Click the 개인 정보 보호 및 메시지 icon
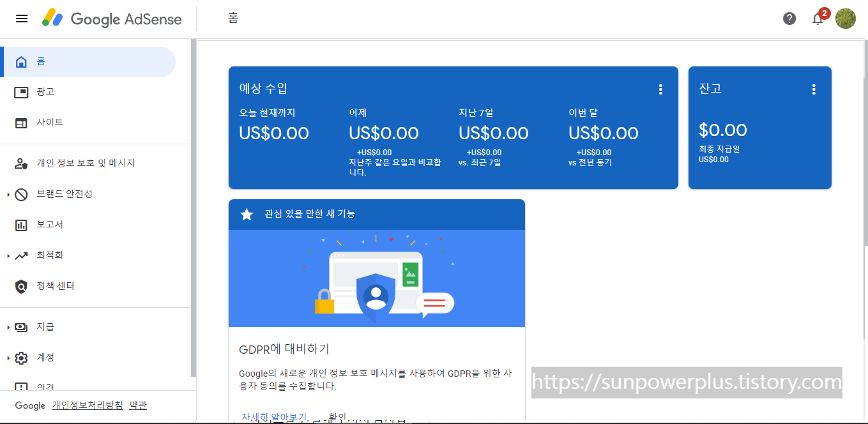868x424 pixels. click(21, 164)
